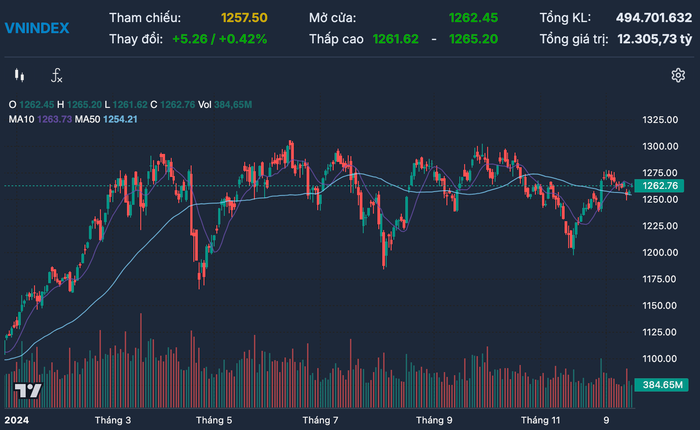Click the Tham chiếu label
The height and width of the screenshot is (430, 700).
click(x=145, y=18)
